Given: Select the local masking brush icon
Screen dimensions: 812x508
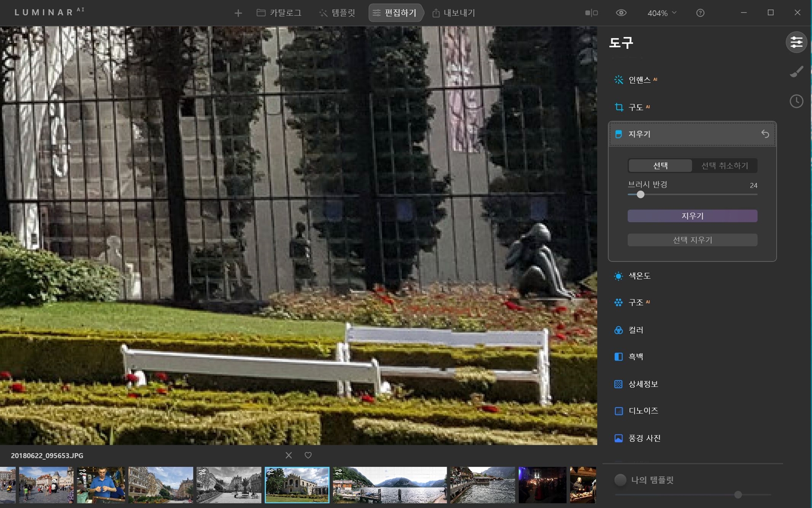Looking at the screenshot, I should 796,72.
